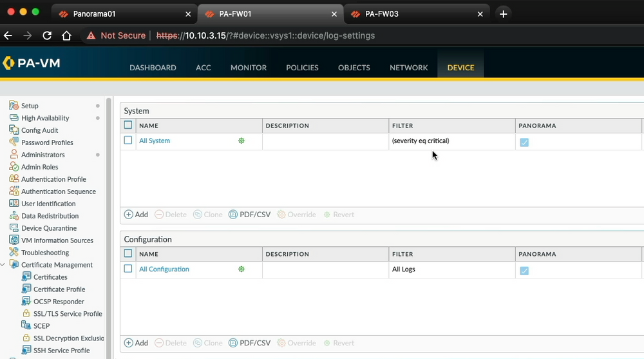
Task: Open the All System log profile link
Action: click(x=155, y=141)
